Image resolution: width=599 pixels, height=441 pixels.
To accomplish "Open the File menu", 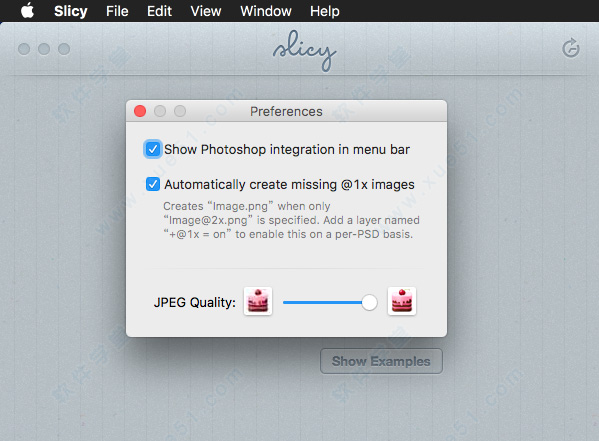I will tap(117, 11).
